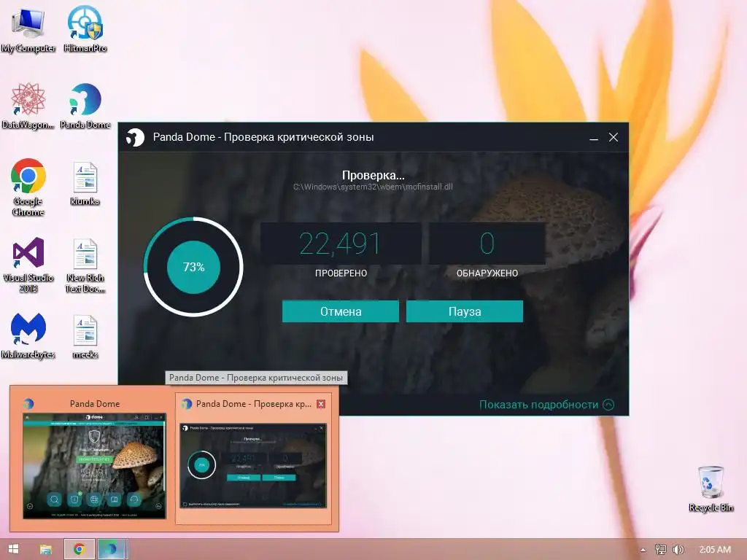Select the Recycle Bin desktop icon
Screen dimensions: 747x560
(711, 489)
